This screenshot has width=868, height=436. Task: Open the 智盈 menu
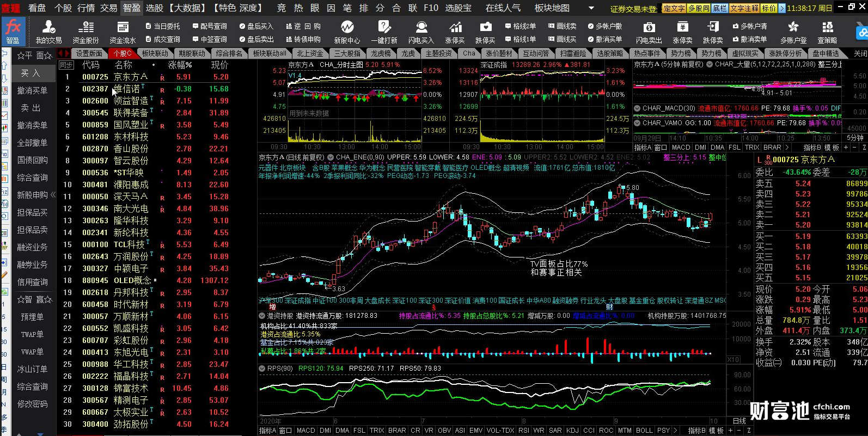pyautogui.click(x=132, y=8)
